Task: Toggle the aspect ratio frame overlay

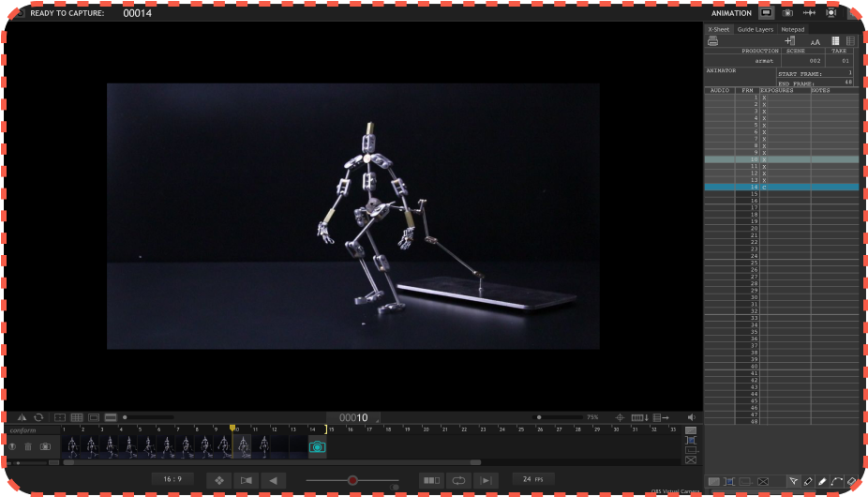Action: click(x=94, y=417)
